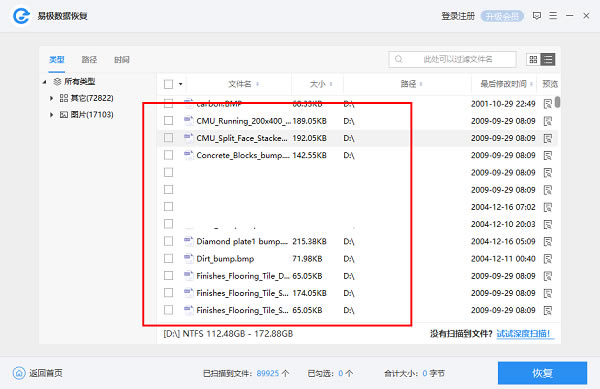Expand the 图片(17103) tree node
The height and width of the screenshot is (389, 600).
tap(51, 115)
